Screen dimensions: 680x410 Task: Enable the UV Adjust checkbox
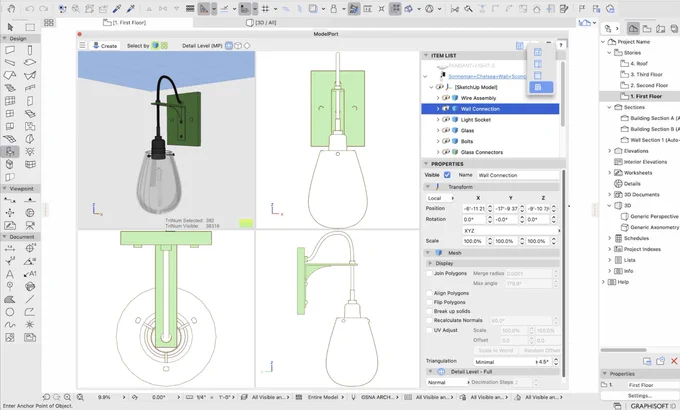429,330
